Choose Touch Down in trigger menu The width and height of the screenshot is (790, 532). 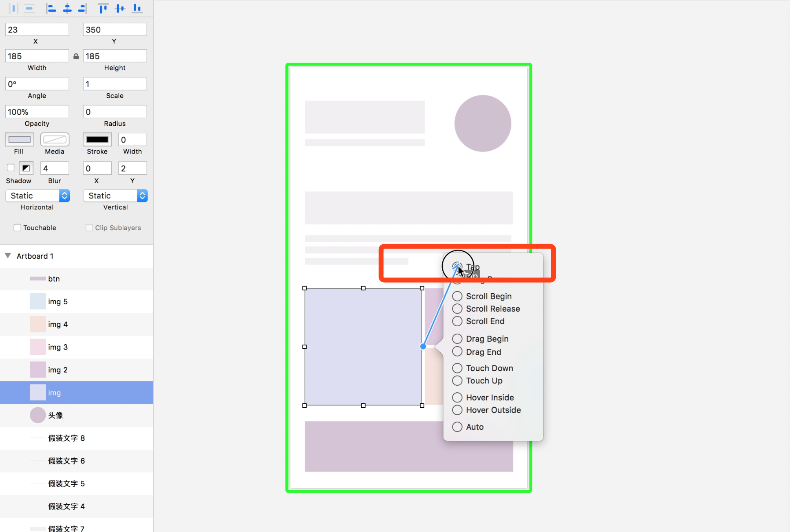(457, 368)
